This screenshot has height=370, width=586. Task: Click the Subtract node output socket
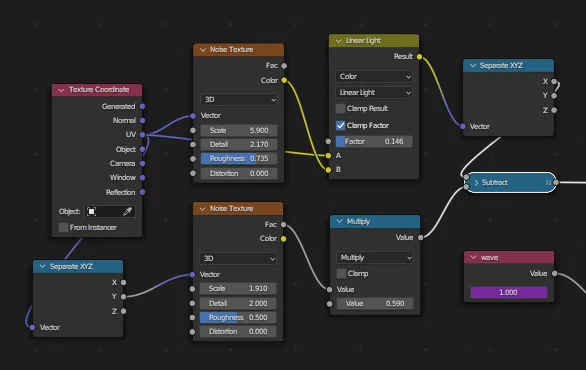click(556, 182)
